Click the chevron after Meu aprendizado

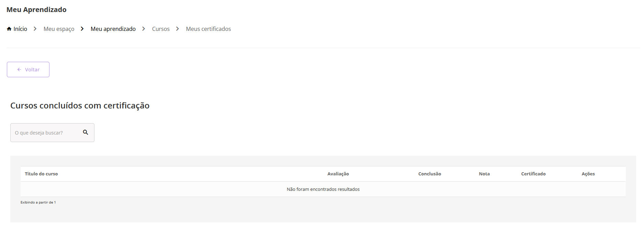[144, 29]
